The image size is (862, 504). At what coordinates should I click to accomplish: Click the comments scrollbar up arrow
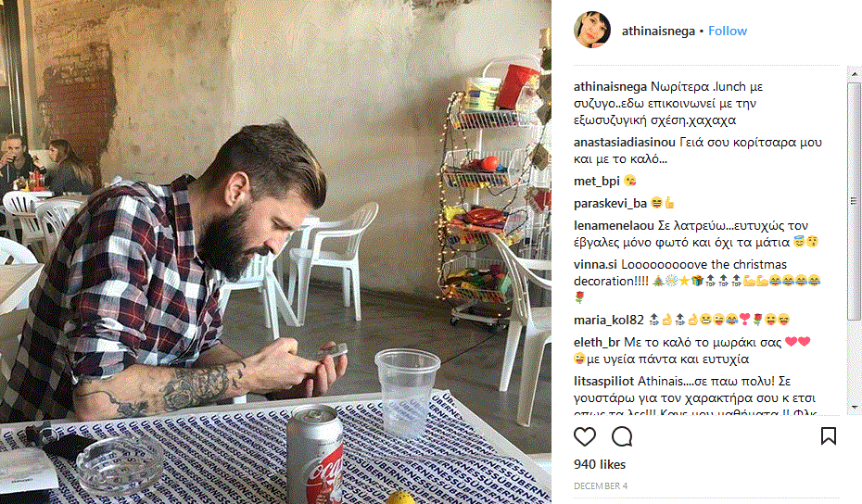point(854,73)
